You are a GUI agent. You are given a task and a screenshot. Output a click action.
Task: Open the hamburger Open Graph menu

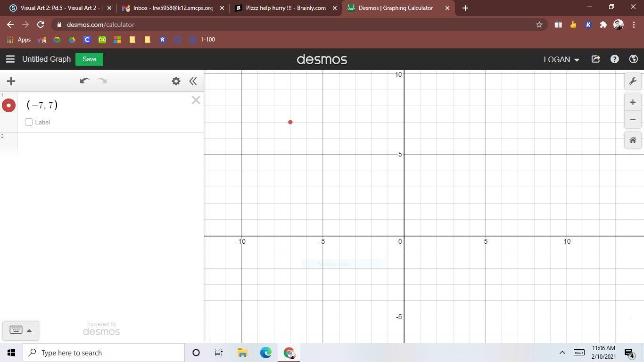[x=10, y=59]
